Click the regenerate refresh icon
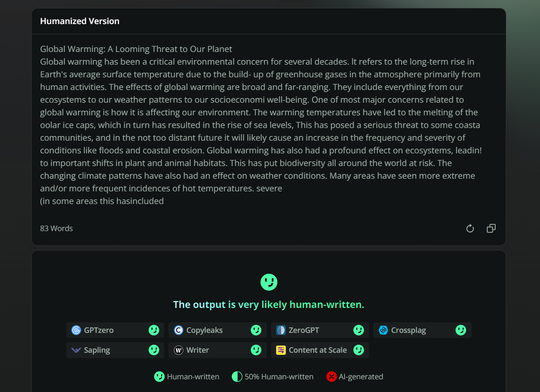The height and width of the screenshot is (392, 540). point(470,229)
